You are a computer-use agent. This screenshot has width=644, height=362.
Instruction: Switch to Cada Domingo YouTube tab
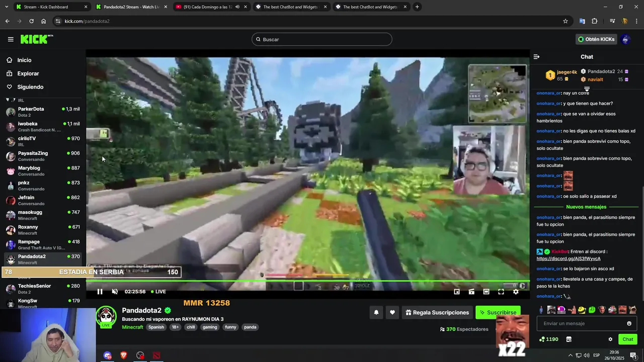click(211, 7)
